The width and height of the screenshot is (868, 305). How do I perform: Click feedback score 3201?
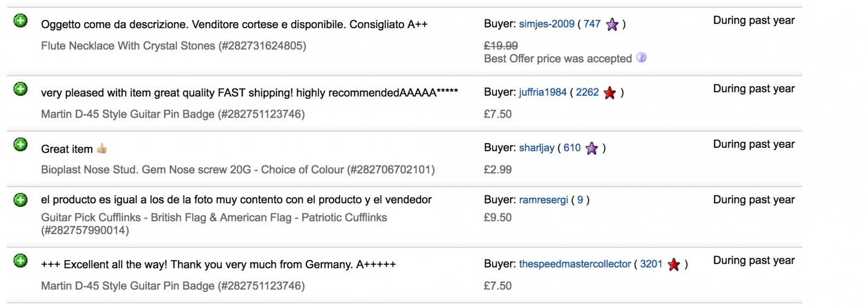click(x=651, y=264)
